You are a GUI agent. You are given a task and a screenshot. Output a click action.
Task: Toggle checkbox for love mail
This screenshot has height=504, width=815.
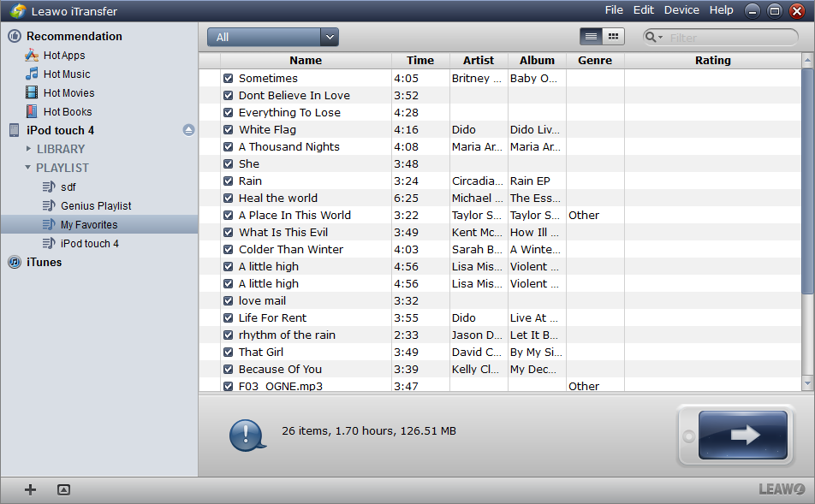[x=228, y=300]
